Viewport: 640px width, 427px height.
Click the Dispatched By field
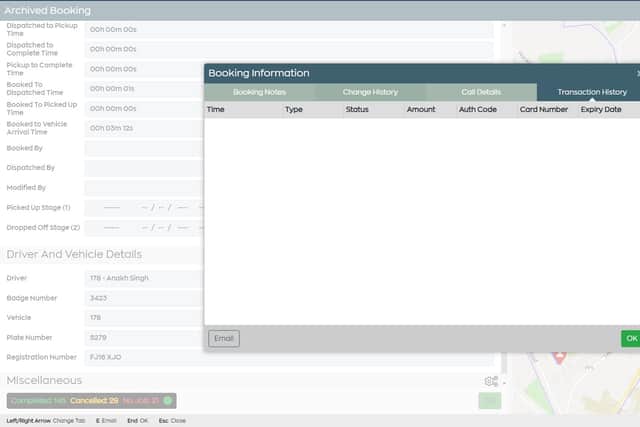point(144,168)
